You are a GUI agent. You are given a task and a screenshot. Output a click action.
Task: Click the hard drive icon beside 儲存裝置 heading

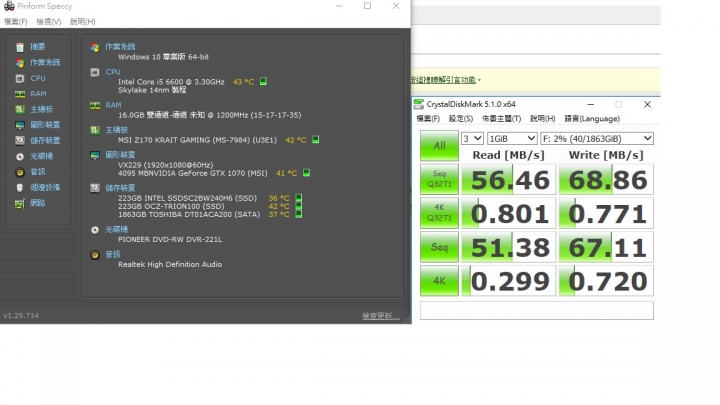click(95, 188)
